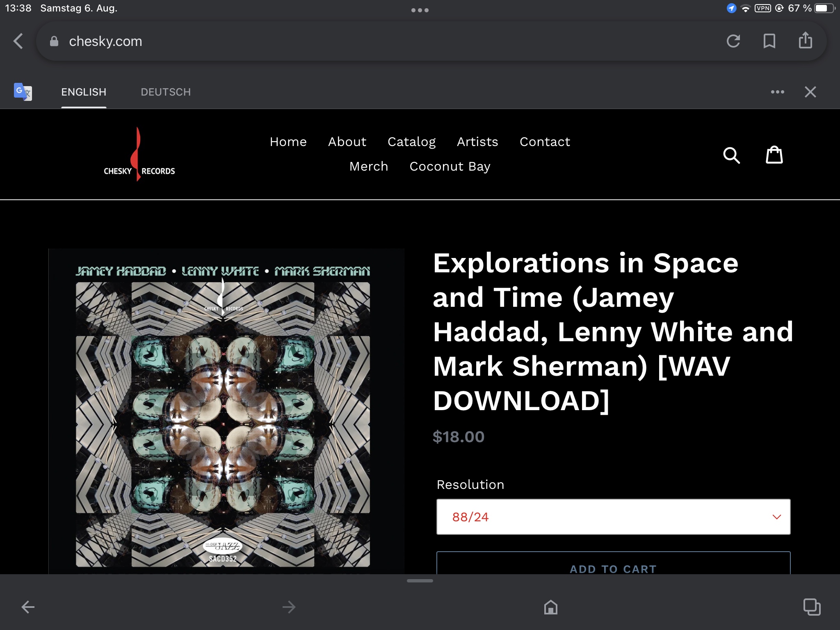Open the tabs overview icon
Screen dimensions: 840x630
coord(812,607)
